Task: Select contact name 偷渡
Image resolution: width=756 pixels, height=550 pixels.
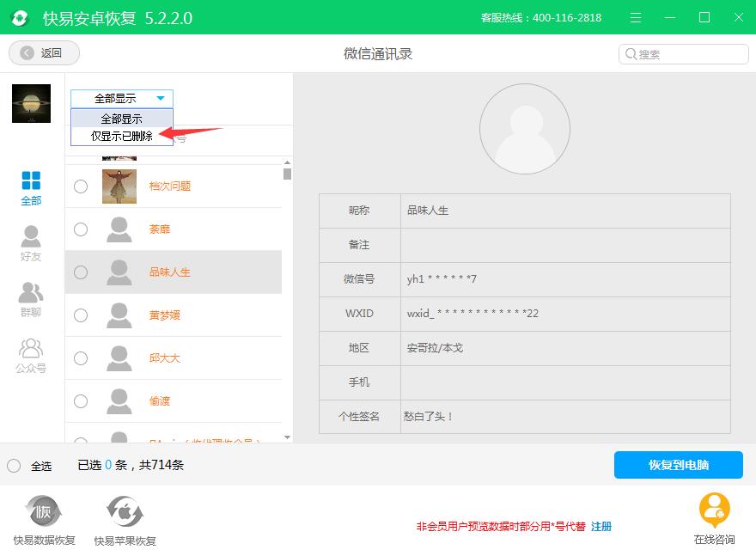Action: coord(160,401)
